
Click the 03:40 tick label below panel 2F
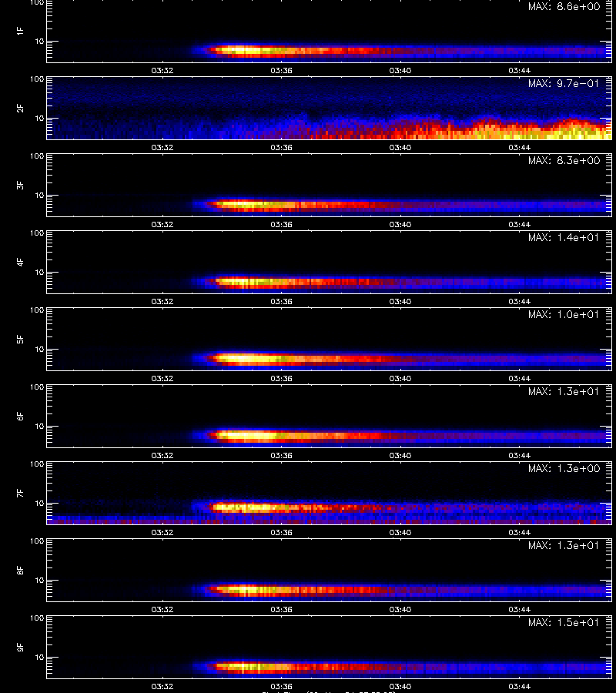tap(400, 147)
